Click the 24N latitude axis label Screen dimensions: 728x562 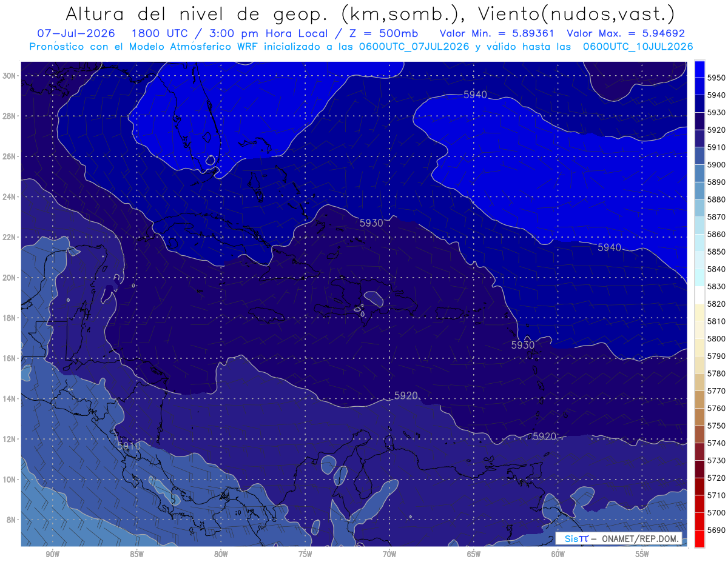click(x=9, y=197)
